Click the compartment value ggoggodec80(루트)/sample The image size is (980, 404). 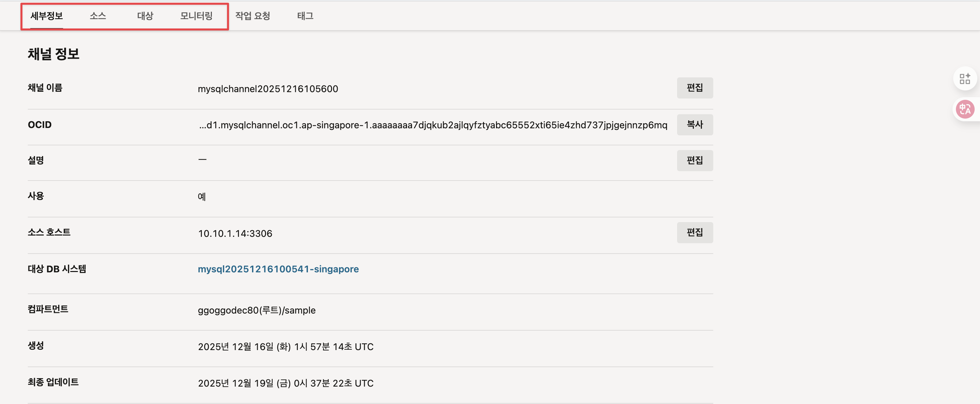[x=256, y=310]
